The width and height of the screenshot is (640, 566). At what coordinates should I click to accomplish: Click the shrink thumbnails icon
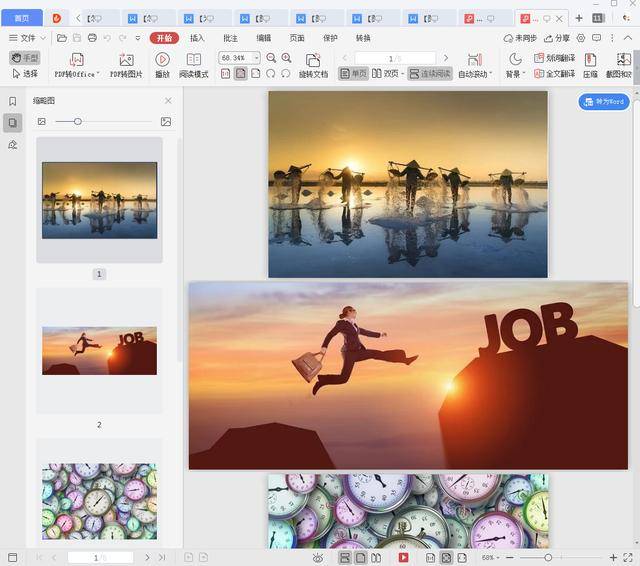click(x=42, y=122)
